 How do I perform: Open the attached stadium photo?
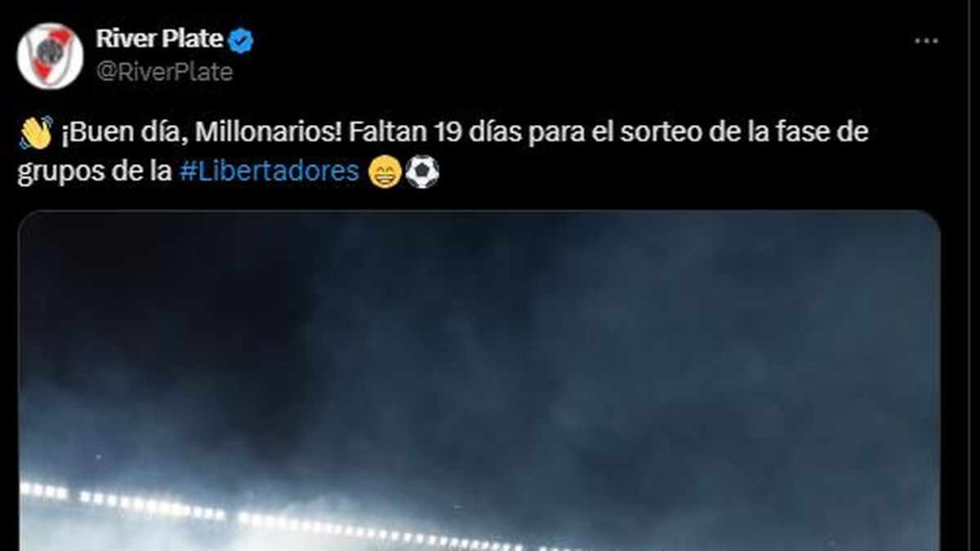point(479,381)
